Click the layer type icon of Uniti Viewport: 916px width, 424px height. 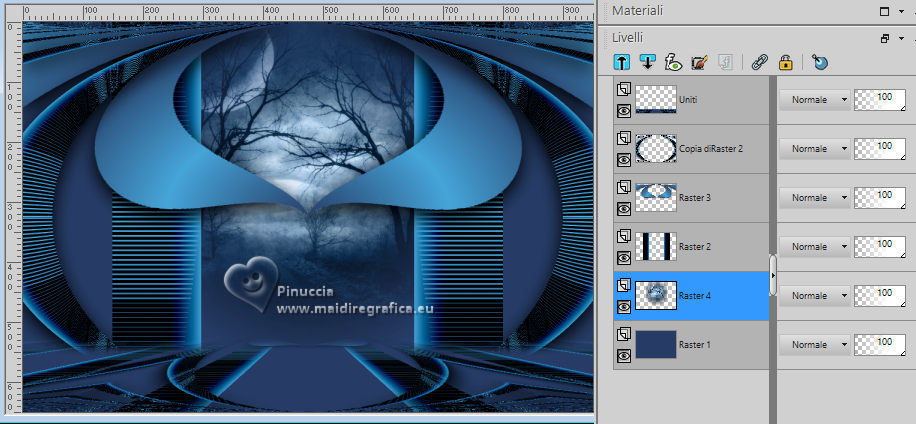(x=624, y=89)
